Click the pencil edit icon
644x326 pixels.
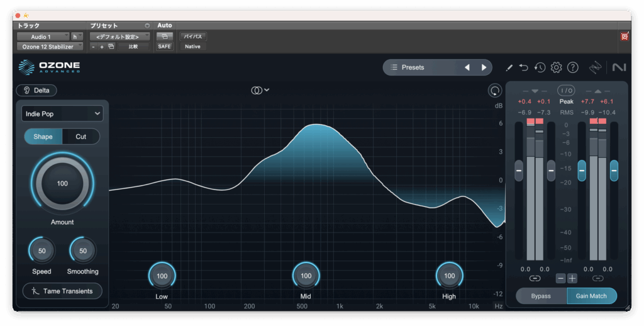tap(509, 67)
